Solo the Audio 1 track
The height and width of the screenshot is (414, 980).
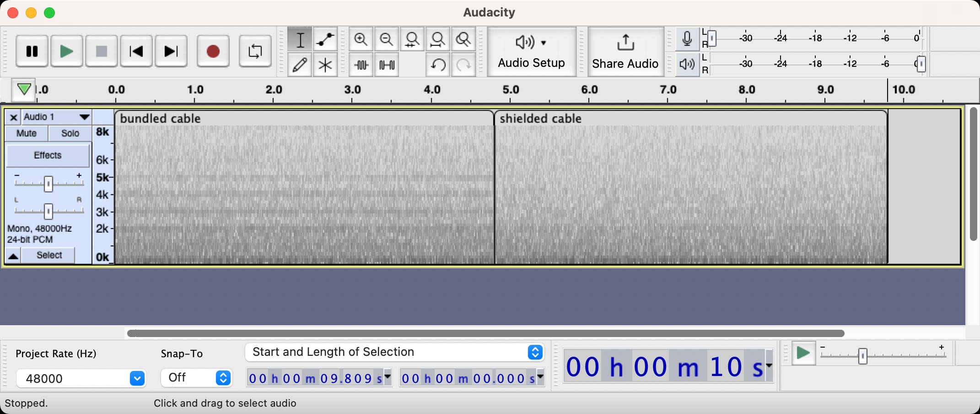pyautogui.click(x=70, y=133)
